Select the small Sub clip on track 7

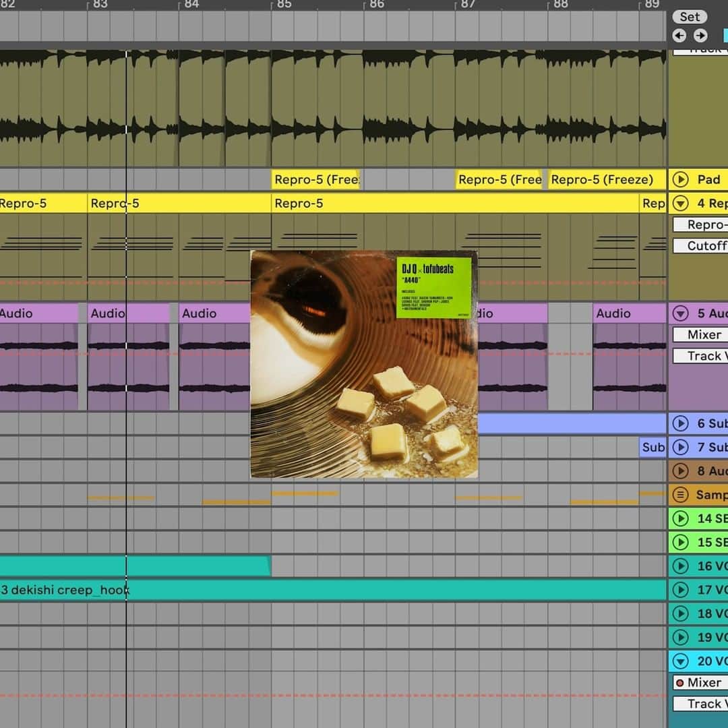(x=653, y=447)
